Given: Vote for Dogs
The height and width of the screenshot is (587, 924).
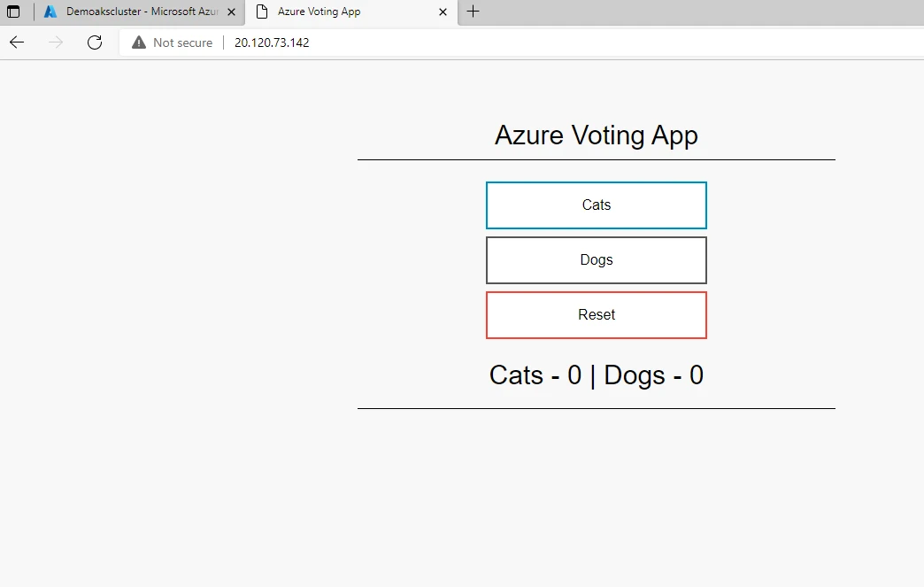Looking at the screenshot, I should 596,259.
